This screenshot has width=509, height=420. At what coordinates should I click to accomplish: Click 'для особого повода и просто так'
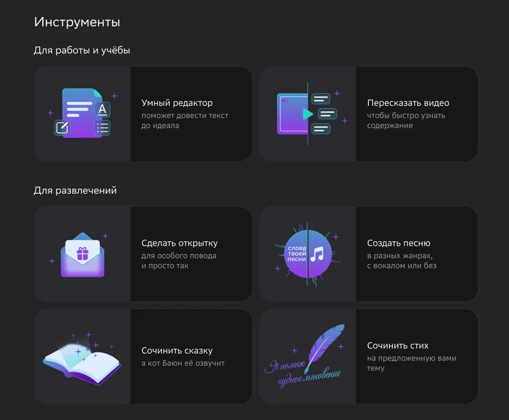click(x=179, y=261)
